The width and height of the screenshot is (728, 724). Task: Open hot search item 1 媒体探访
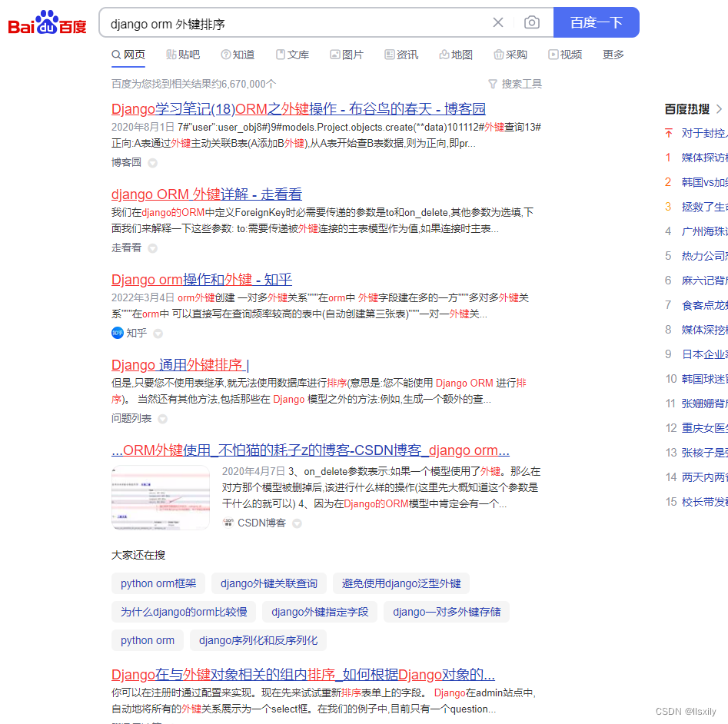click(x=704, y=158)
